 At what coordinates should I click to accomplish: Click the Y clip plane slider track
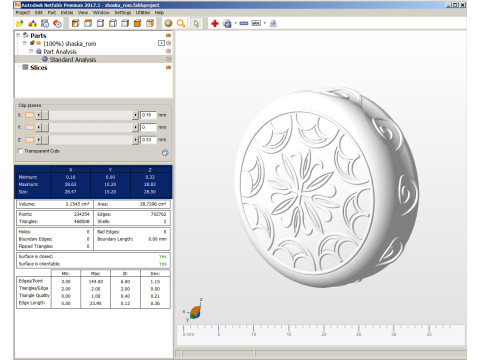coord(90,127)
